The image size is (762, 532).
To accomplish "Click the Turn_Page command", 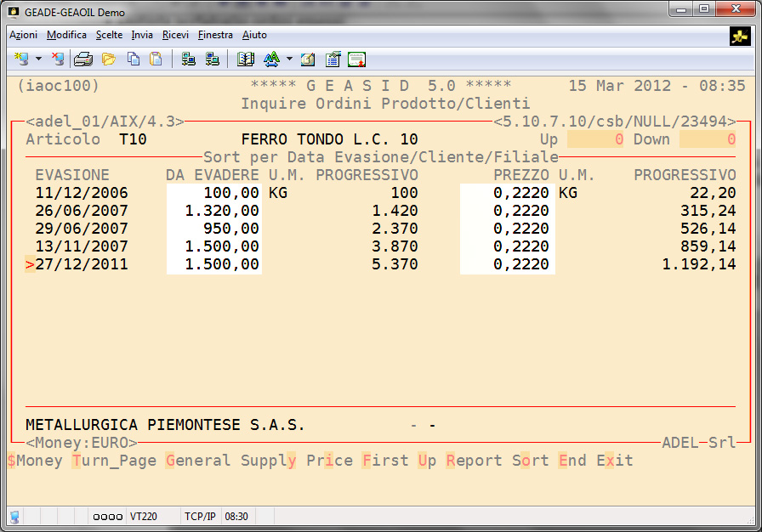I will pyautogui.click(x=114, y=461).
